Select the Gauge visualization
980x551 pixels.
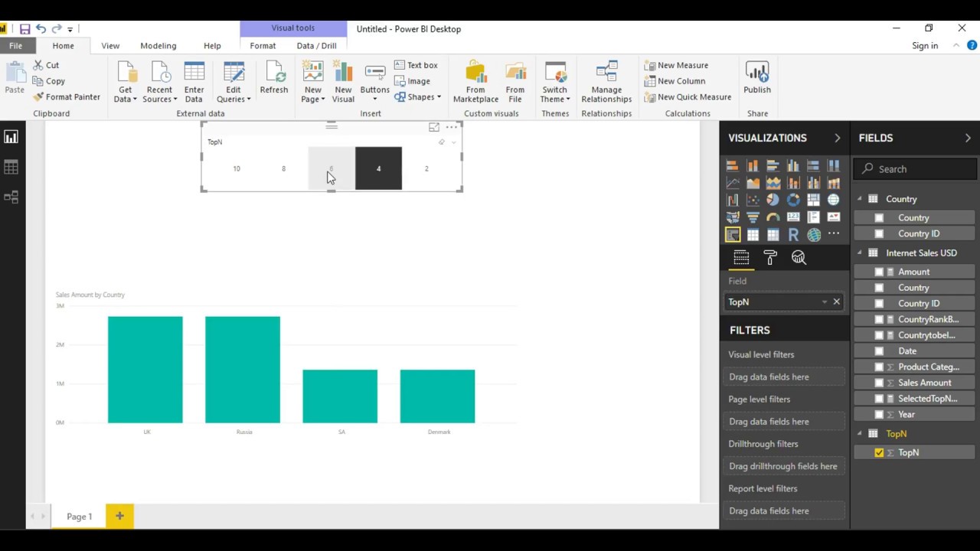pyautogui.click(x=773, y=217)
